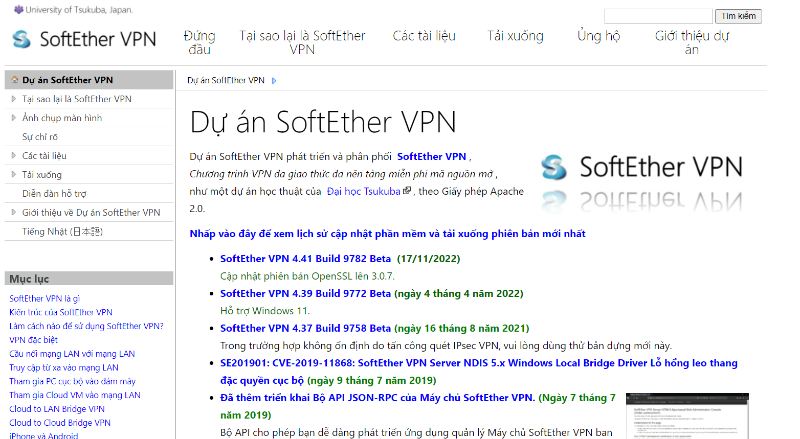Click the home icon beside Dự án SoftEther VPN
Viewport: 800px width, 439px height.
(13, 80)
